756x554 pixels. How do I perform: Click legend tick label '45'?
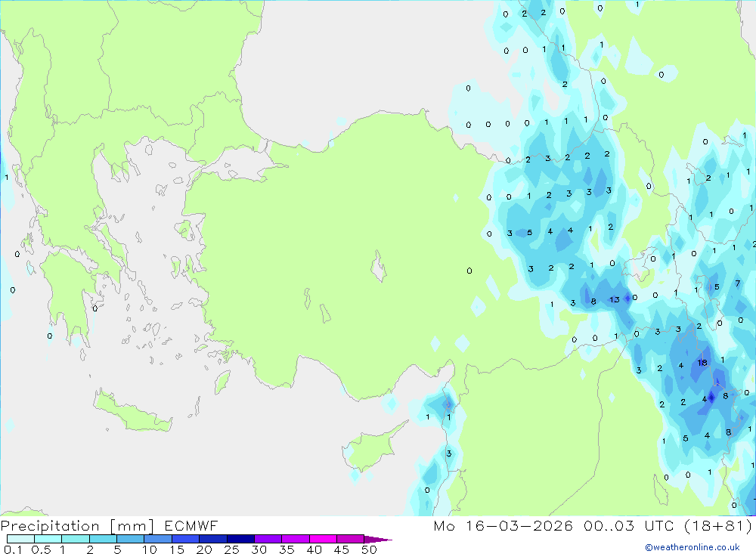[x=342, y=549]
